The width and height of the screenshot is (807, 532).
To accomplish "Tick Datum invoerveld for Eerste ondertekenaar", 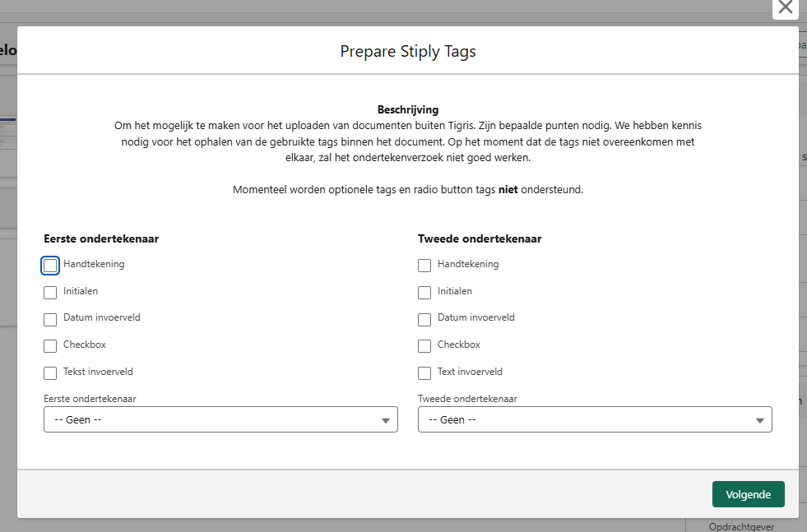I will point(50,319).
